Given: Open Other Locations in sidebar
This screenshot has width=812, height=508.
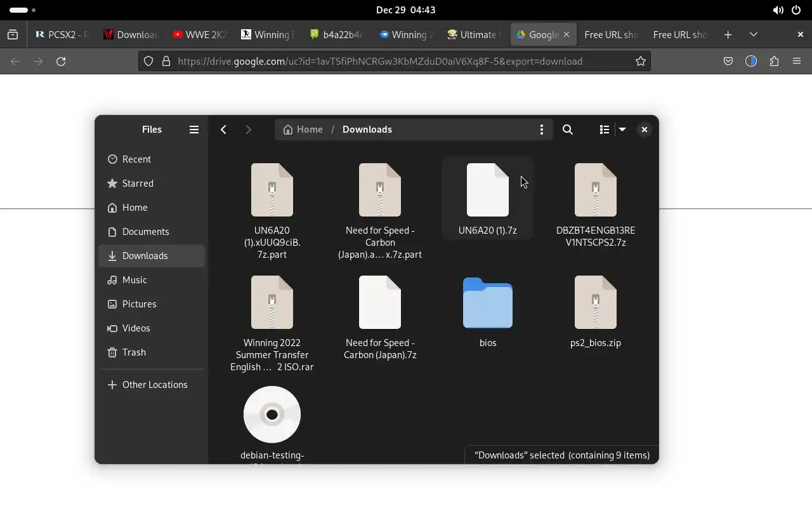Looking at the screenshot, I should tap(152, 385).
